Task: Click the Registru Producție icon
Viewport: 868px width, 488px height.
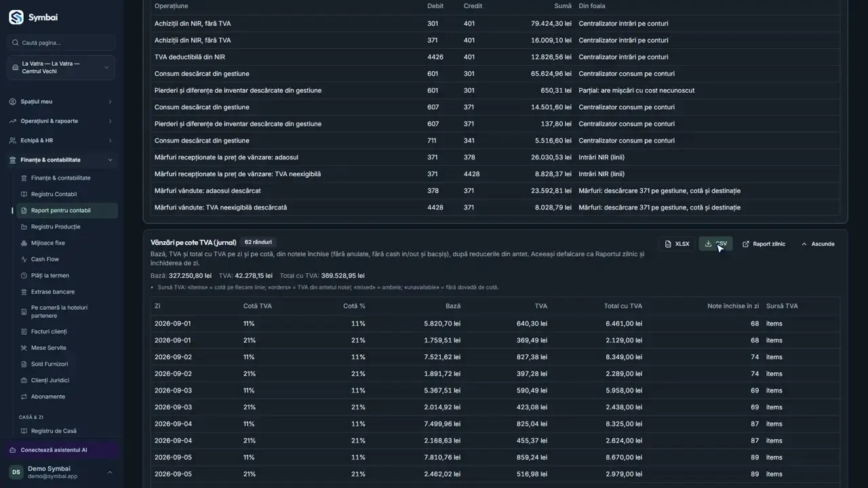Action: click(x=24, y=227)
